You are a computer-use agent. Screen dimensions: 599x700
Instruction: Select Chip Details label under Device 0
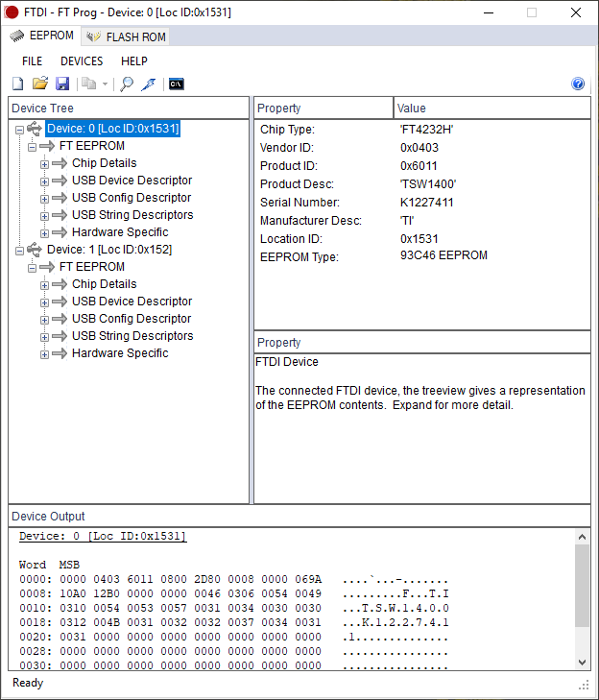tap(105, 163)
